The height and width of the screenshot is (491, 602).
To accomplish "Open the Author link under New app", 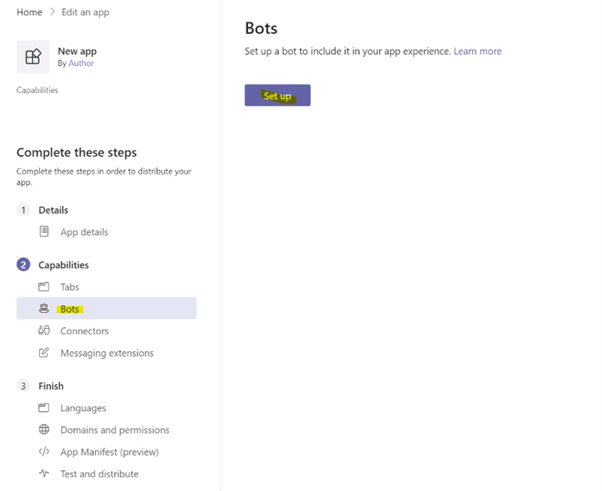I will [81, 63].
